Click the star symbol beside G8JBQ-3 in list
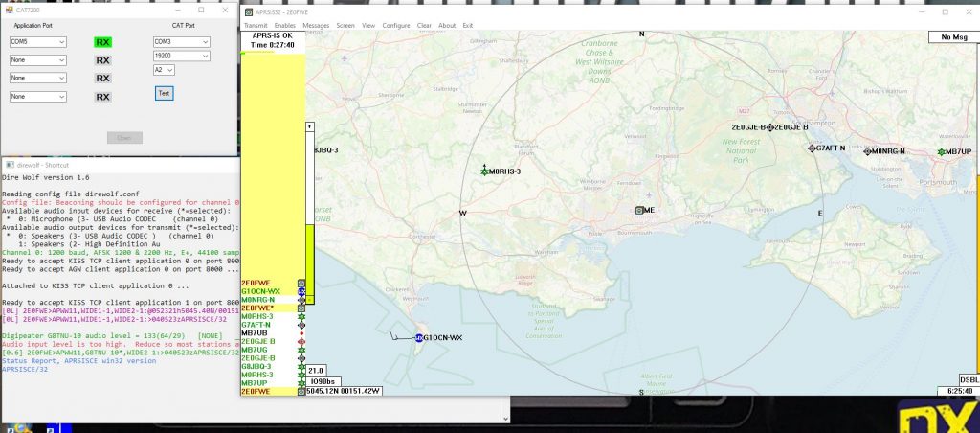Viewport: 980px width, 433px height. [x=301, y=366]
